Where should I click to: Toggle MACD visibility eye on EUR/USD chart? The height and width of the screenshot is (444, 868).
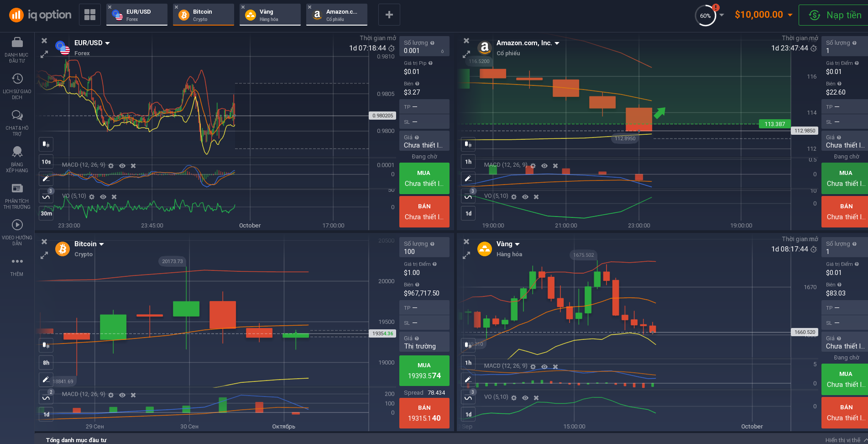[x=122, y=166]
